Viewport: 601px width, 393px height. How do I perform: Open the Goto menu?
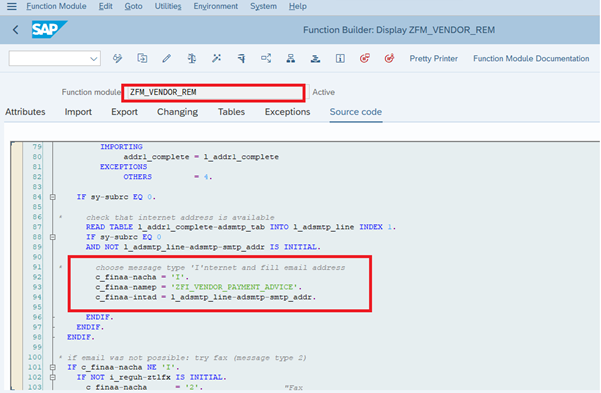(133, 7)
